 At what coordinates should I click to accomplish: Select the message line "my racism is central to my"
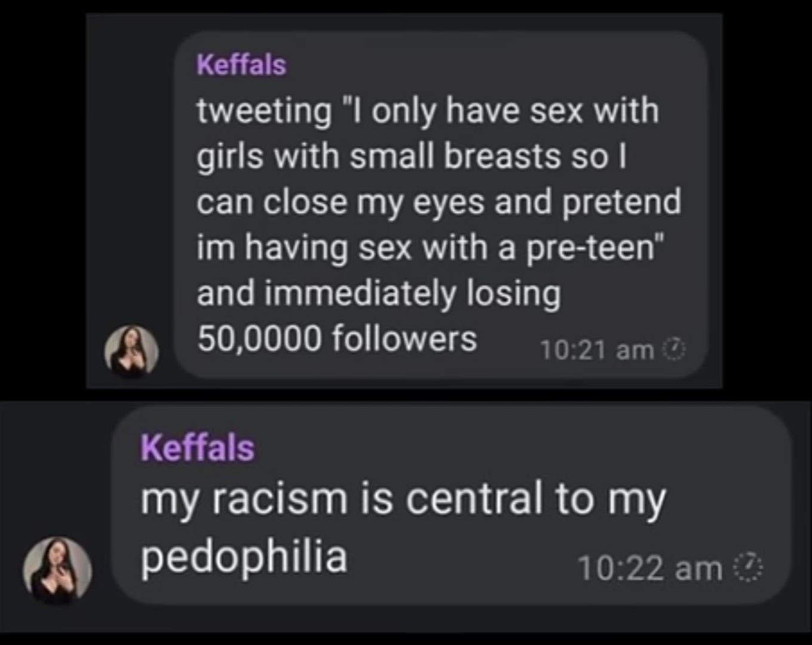[403, 499]
